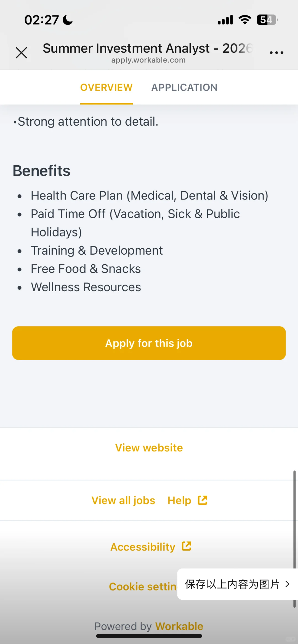Open the View all jobs link
This screenshot has width=298, height=644.
tap(123, 500)
